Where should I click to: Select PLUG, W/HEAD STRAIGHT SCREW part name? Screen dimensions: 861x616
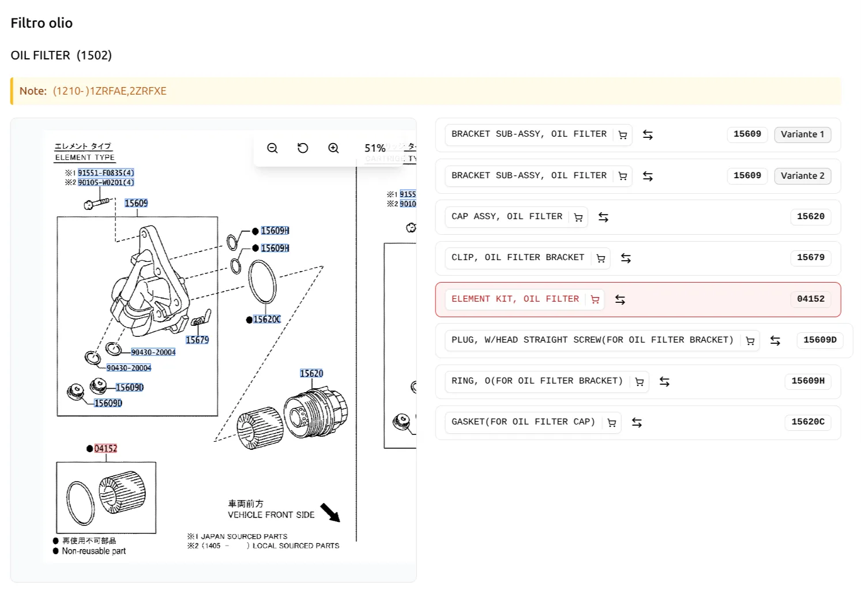592,340
